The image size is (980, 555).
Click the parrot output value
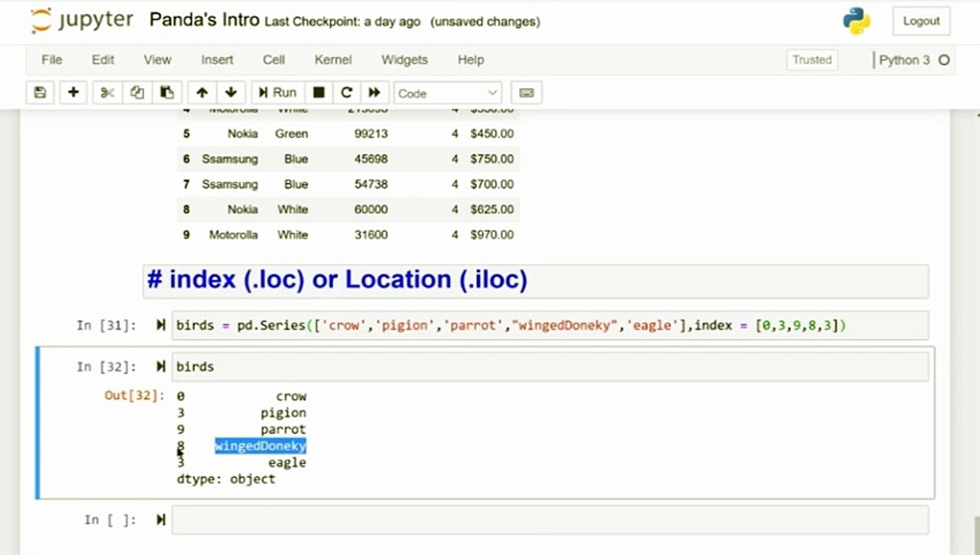(x=284, y=429)
